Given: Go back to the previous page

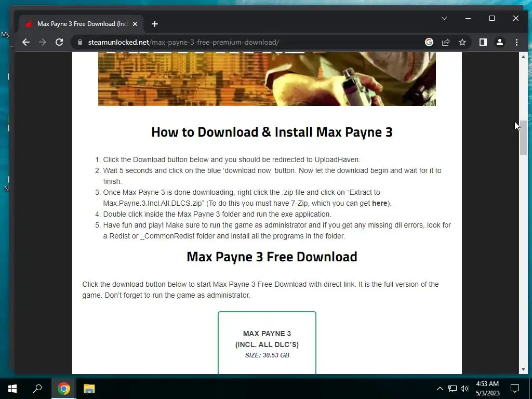Looking at the screenshot, I should pyautogui.click(x=26, y=42).
